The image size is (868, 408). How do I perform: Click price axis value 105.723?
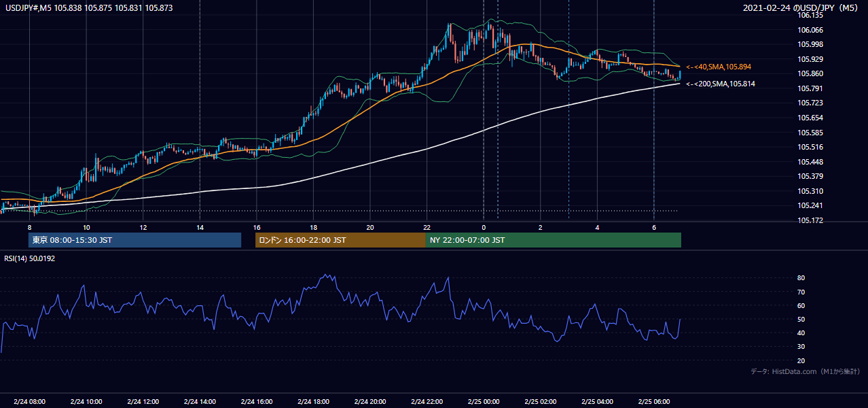pyautogui.click(x=811, y=103)
